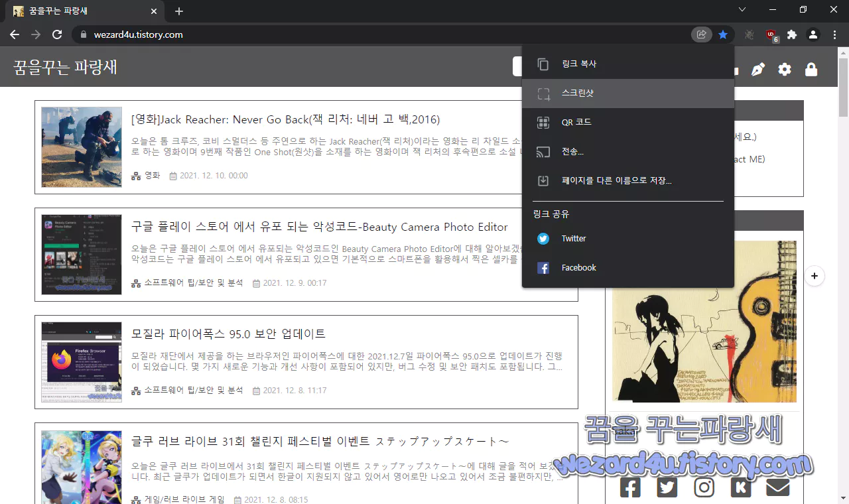Open the Chrome three-dot menu
Viewport: 849px width, 504px height.
pos(834,34)
